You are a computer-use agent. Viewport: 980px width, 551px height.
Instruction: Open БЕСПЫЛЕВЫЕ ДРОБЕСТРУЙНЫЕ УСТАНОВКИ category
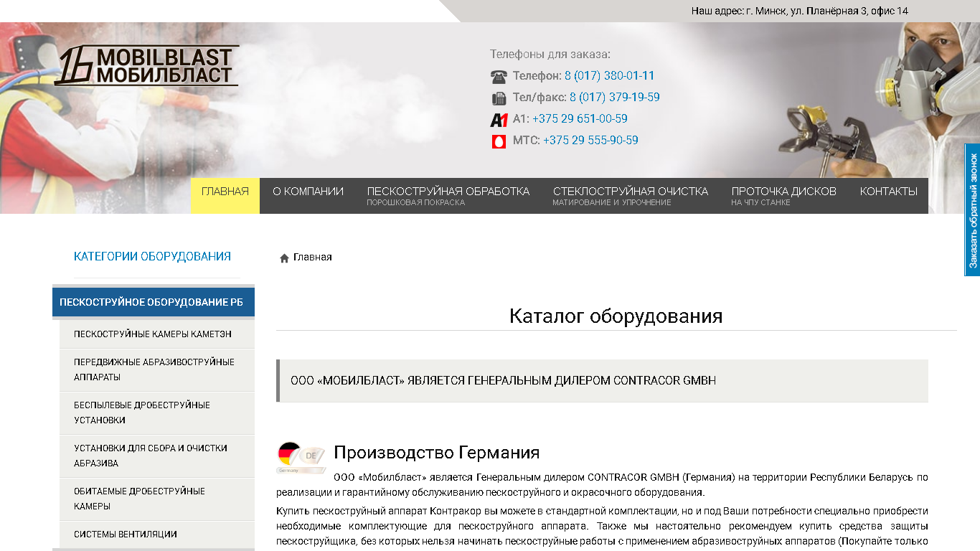tap(157, 413)
